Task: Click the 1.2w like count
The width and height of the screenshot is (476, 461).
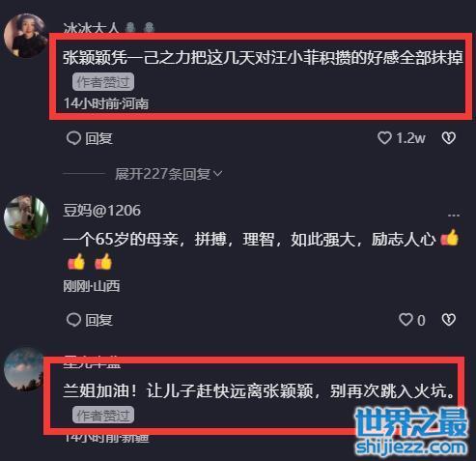Action: coord(410,138)
